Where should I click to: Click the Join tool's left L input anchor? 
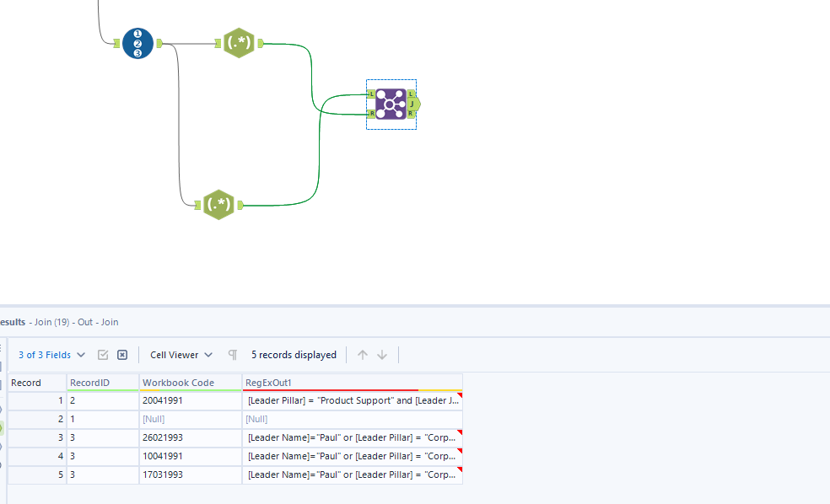click(x=371, y=94)
